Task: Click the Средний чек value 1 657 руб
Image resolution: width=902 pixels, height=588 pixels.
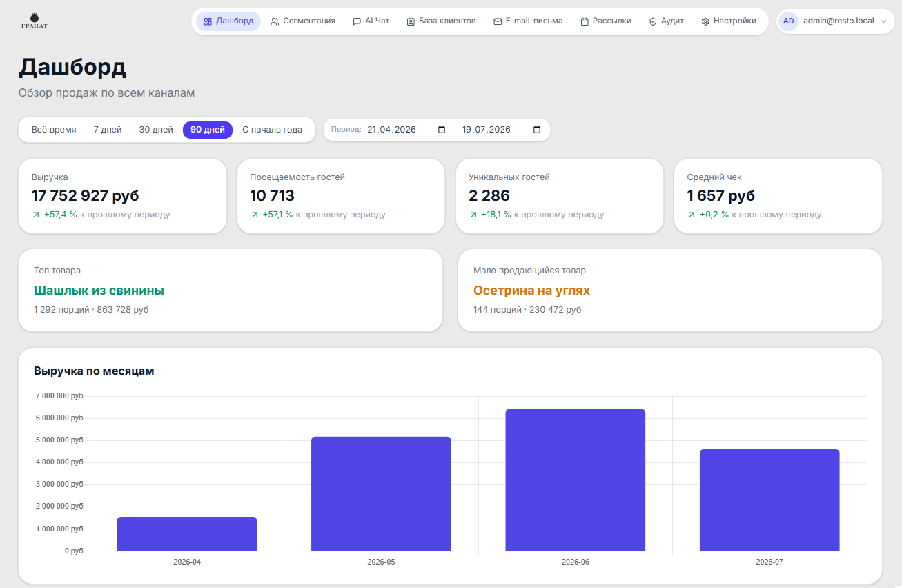Action: [721, 196]
